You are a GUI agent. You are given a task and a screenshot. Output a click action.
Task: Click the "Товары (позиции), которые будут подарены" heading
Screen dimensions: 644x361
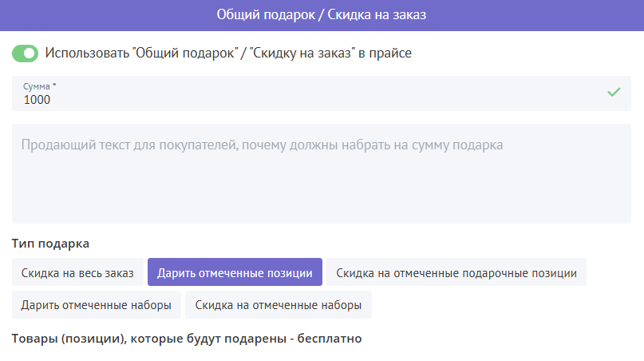(x=187, y=339)
